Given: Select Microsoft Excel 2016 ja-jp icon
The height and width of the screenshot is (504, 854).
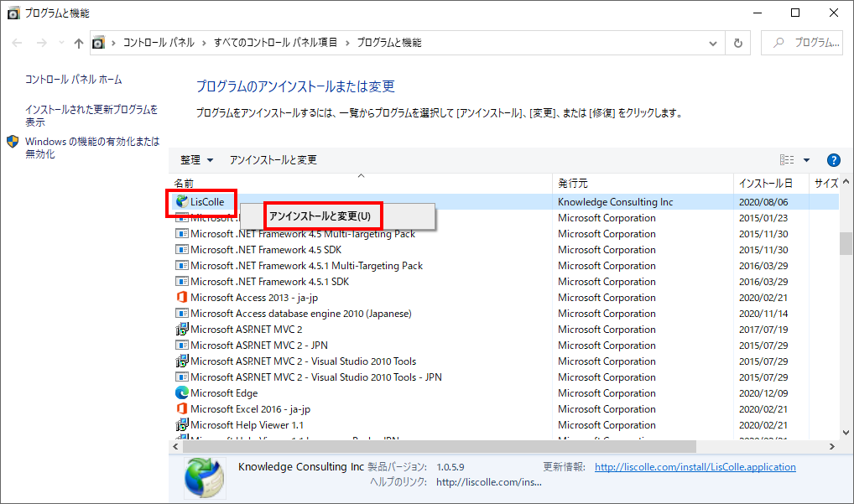Looking at the screenshot, I should (x=181, y=408).
